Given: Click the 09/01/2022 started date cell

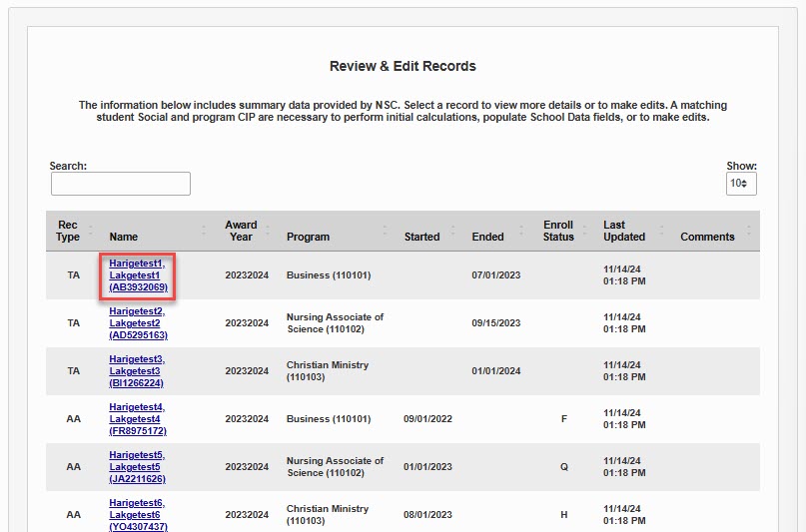Looking at the screenshot, I should click(x=427, y=419).
